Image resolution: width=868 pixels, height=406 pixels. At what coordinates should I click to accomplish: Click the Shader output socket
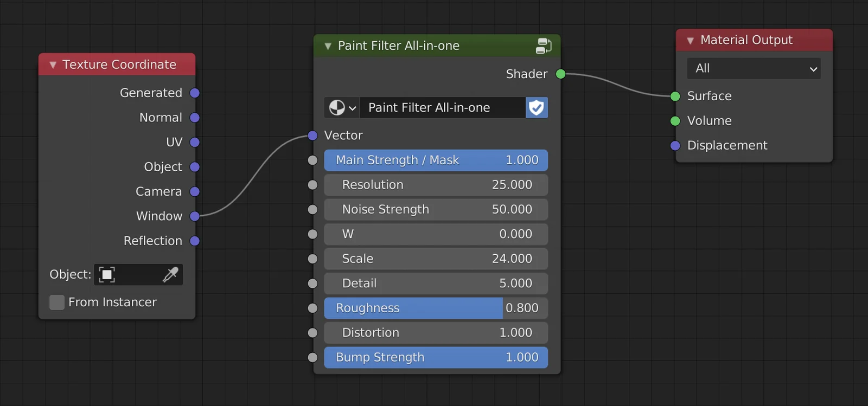[561, 74]
